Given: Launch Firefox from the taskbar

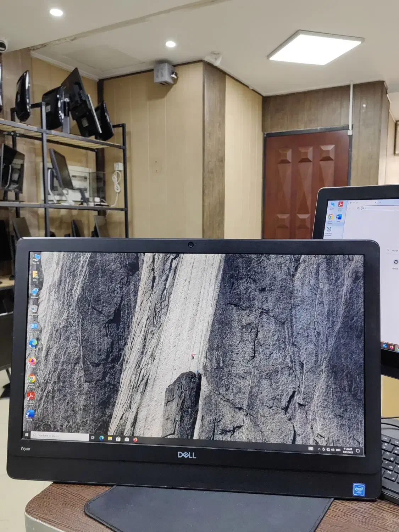Looking at the screenshot, I should 135,440.
